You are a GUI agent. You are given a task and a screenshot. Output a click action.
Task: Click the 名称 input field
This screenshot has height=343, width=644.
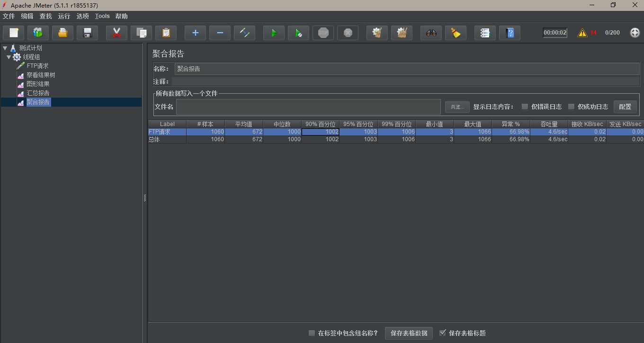[x=407, y=69]
